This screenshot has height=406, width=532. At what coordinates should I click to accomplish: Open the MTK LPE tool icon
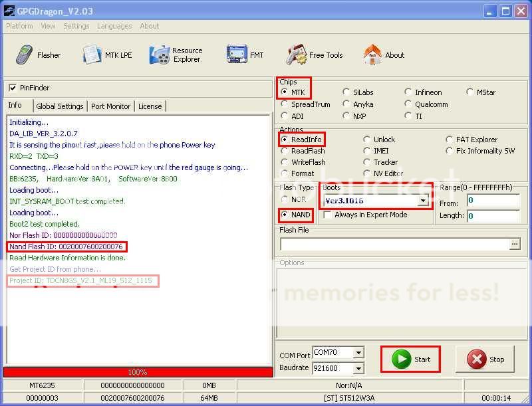91,54
